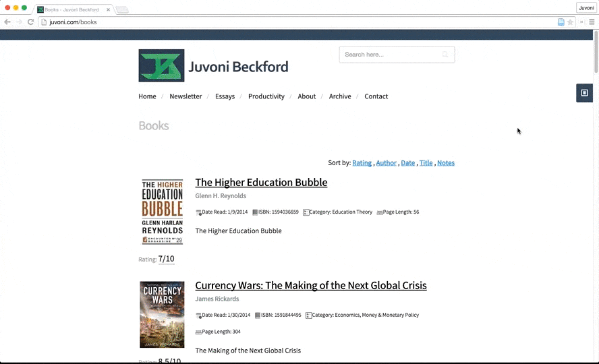Screen dimensions: 599x364
Task: Open The Higher Education Bubble title link
Action: (x=261, y=183)
